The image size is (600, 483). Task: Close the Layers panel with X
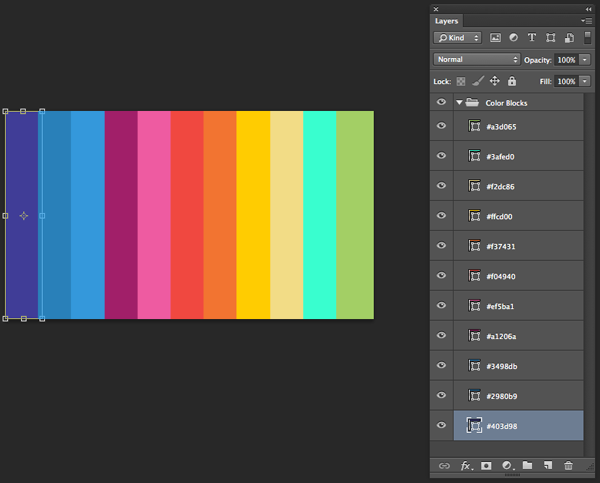[436, 9]
